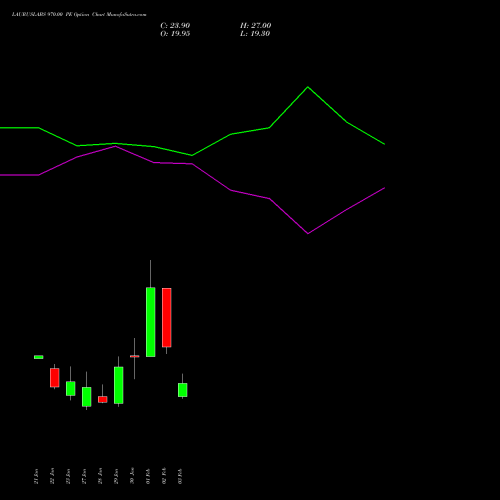This screenshot has width=500, height=500.
Task: Select the thin red doji candle above 30 Jan
Action: (135, 356)
